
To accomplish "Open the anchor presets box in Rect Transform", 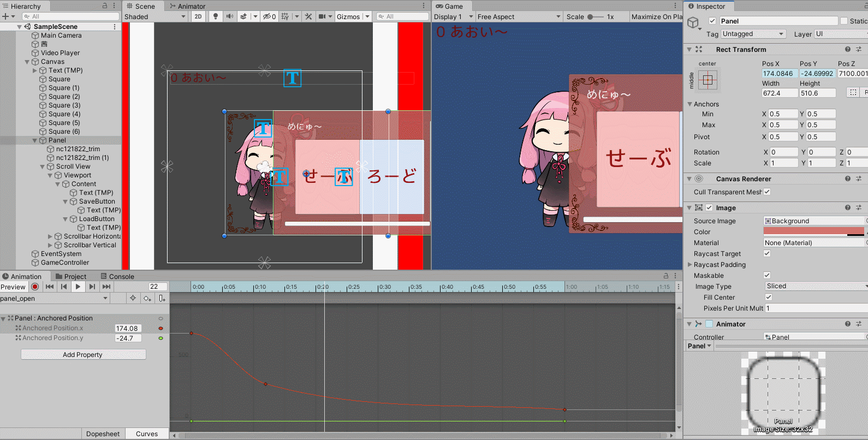I will point(708,80).
